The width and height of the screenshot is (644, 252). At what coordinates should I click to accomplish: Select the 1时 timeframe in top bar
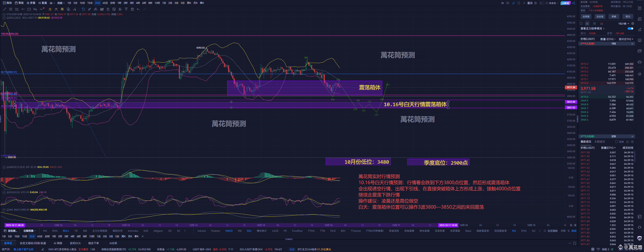119,3
